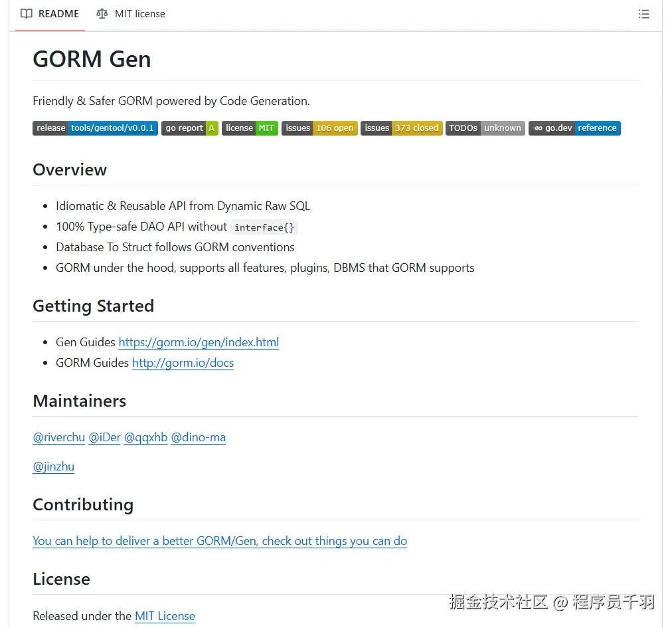The width and height of the screenshot is (672, 628).
Task: Click 'Idiomatic & Reusable API from Dynamic Raw SQL'
Action: (183, 206)
